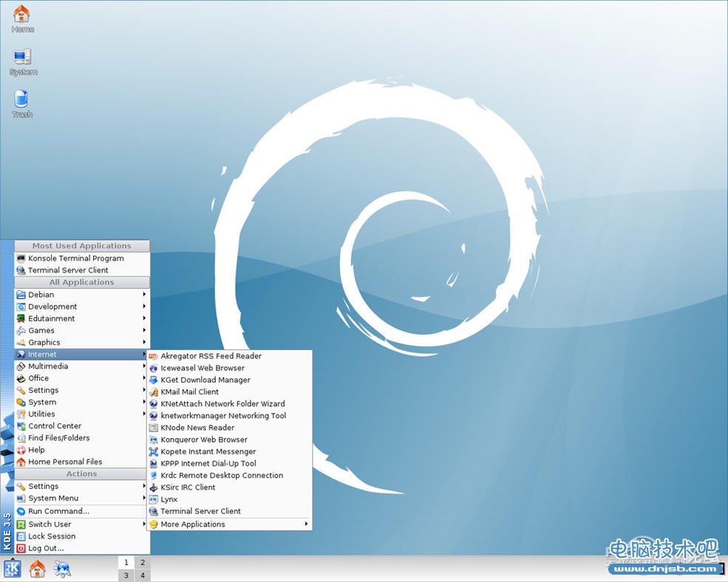Viewport: 728px width, 582px height.
Task: Switch to virtual desktop 4 in the pager
Action: pos(143,576)
